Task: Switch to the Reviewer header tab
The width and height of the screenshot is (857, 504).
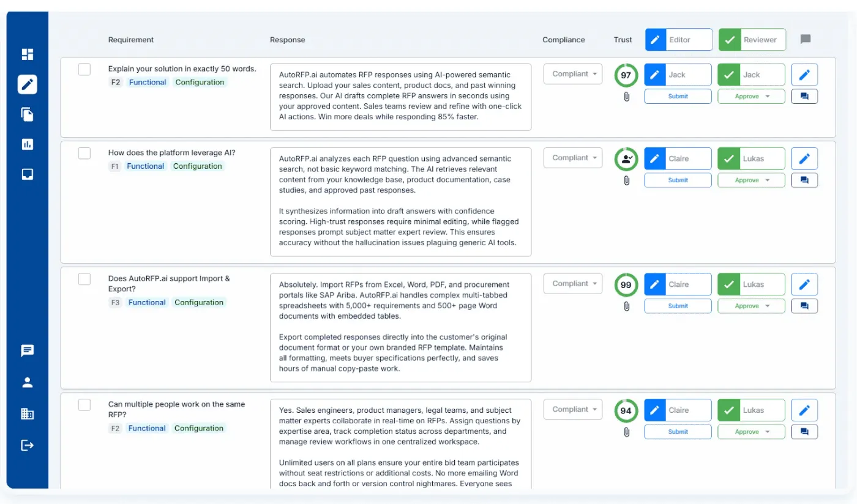Action: [x=751, y=40]
